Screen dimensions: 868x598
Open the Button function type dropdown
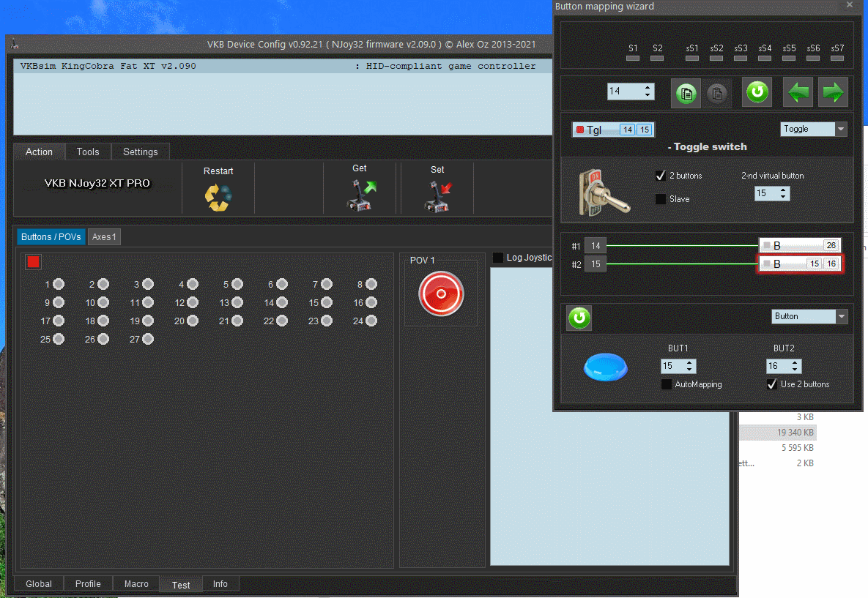pyautogui.click(x=842, y=316)
